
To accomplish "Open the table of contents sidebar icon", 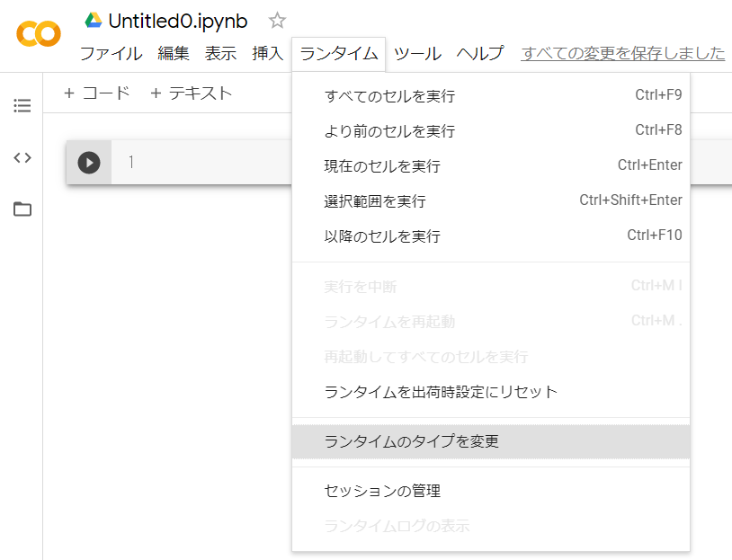I will click(22, 105).
